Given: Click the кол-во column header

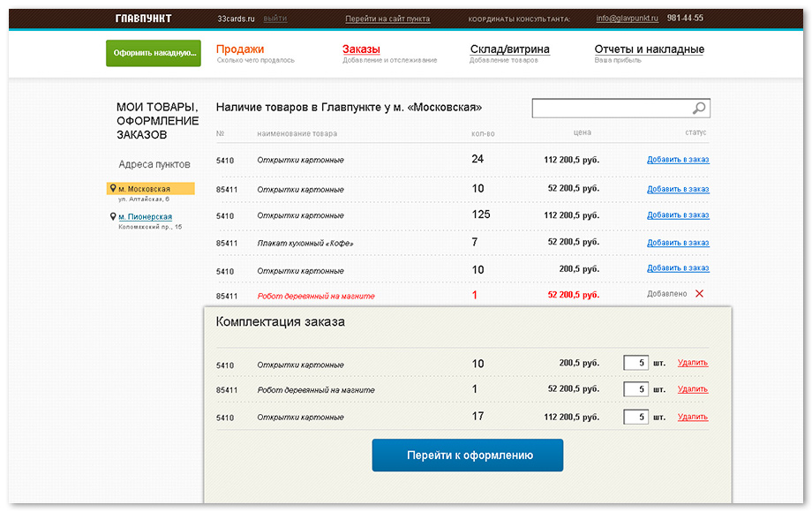Looking at the screenshot, I should point(483,133).
